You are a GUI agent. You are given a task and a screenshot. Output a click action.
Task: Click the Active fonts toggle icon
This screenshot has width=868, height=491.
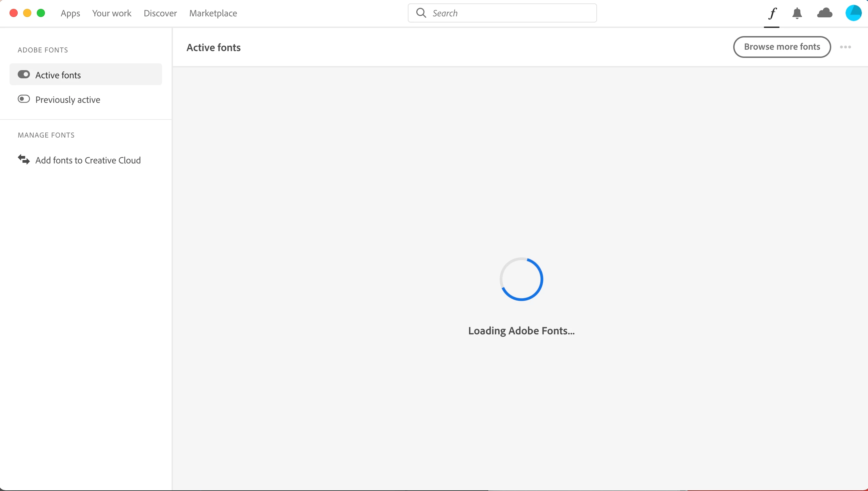(24, 75)
